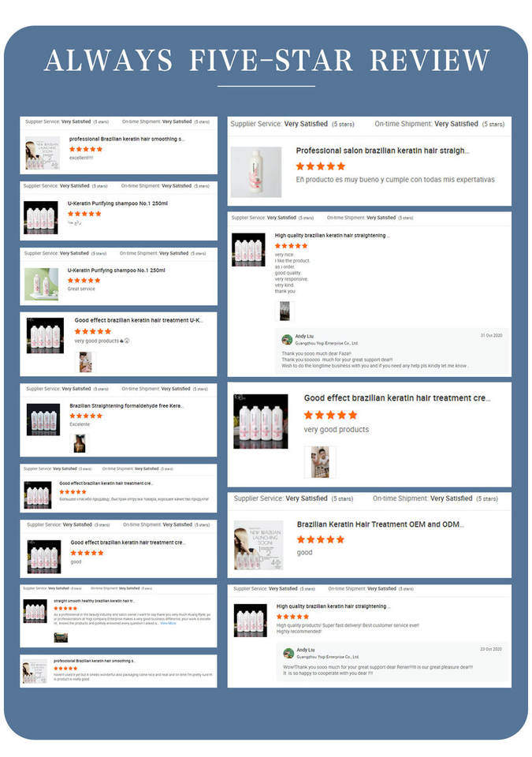Viewport: 532px width, 757px height.
Task: Click the five stars above the Spanish review
Action: 321,166
